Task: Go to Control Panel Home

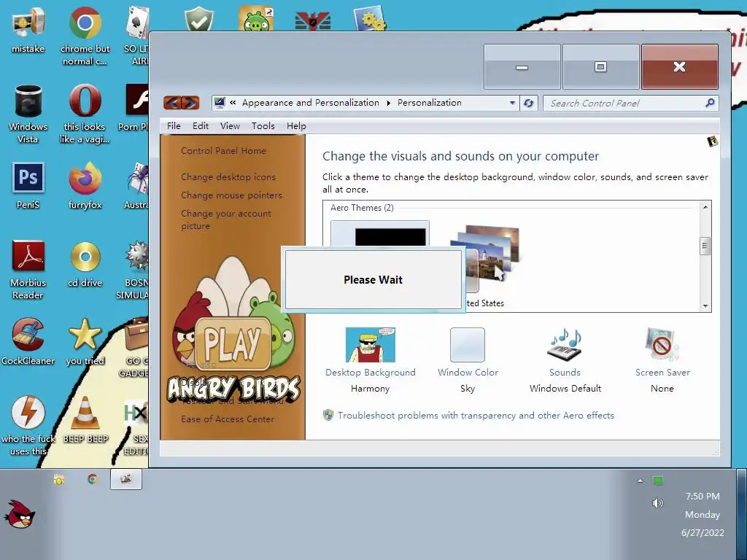Action: point(223,150)
